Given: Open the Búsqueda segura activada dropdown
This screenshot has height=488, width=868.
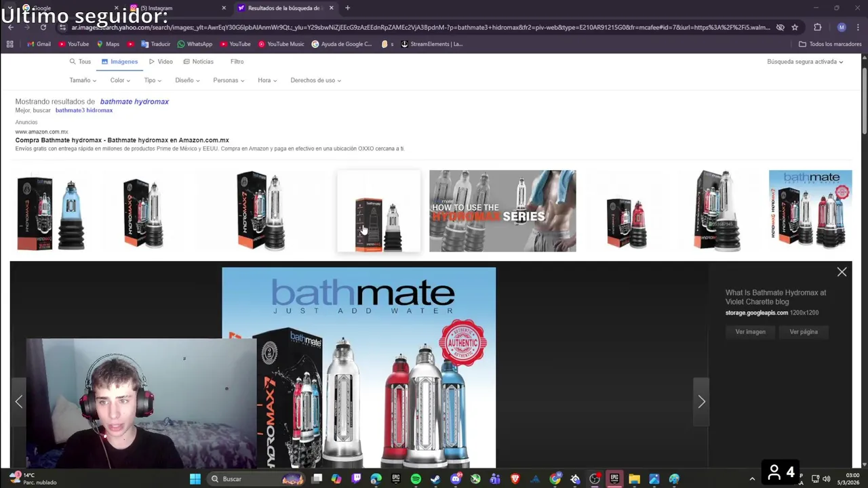Looking at the screenshot, I should pyautogui.click(x=805, y=62).
